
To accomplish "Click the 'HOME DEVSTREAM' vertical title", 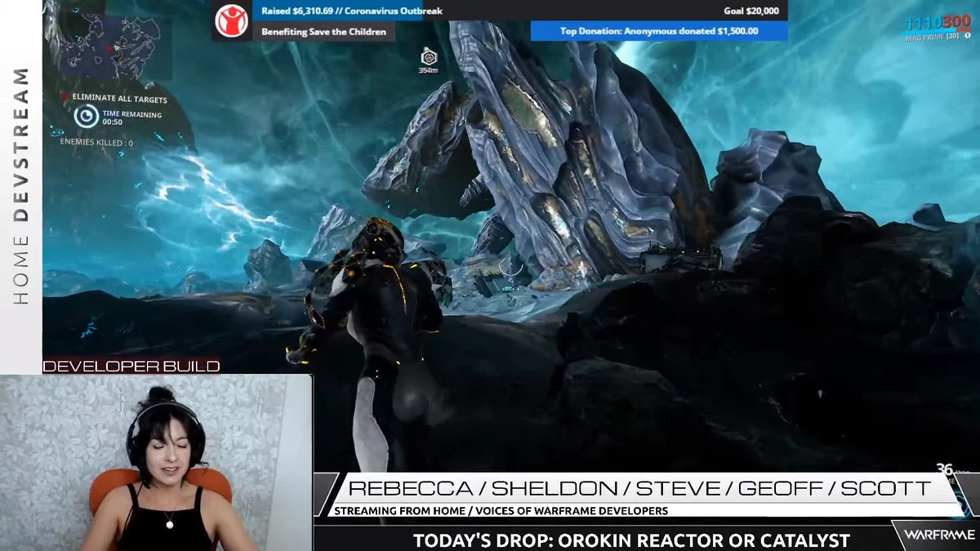I will (x=21, y=187).
